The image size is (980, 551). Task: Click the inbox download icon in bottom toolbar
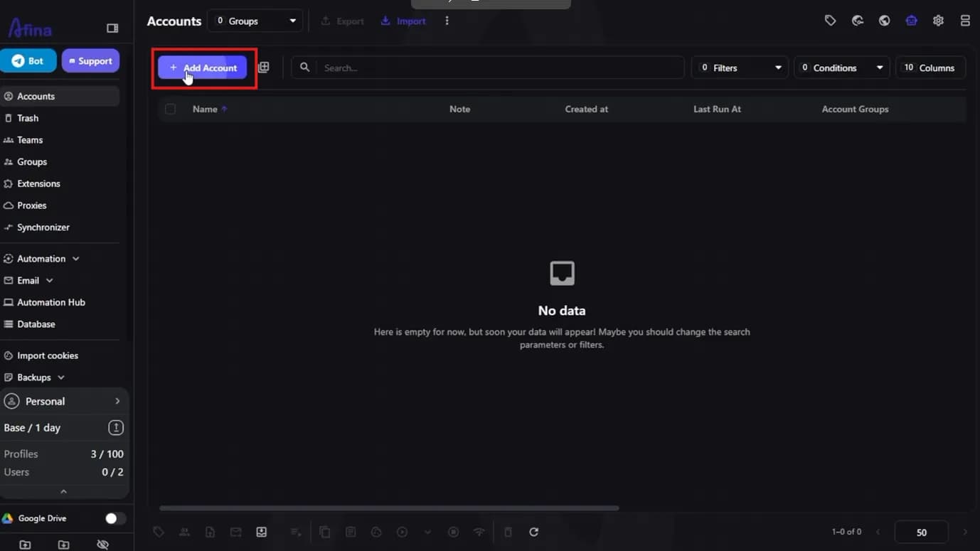(262, 532)
